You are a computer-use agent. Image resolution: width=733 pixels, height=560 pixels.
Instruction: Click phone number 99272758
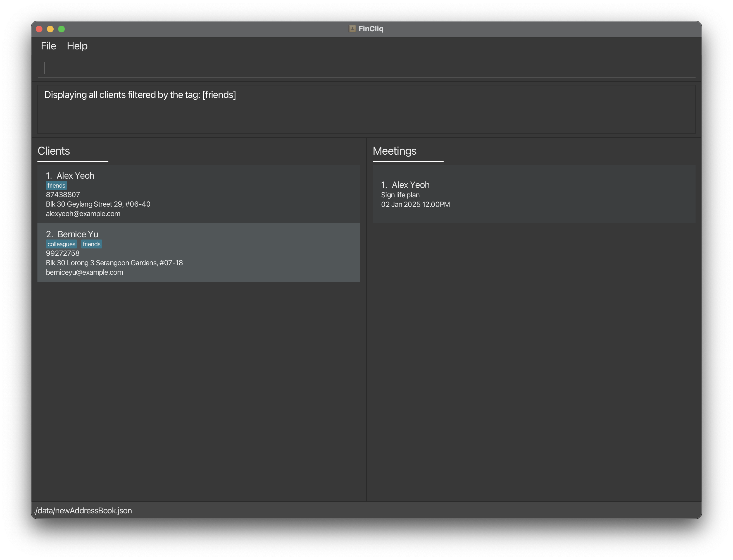coord(63,253)
